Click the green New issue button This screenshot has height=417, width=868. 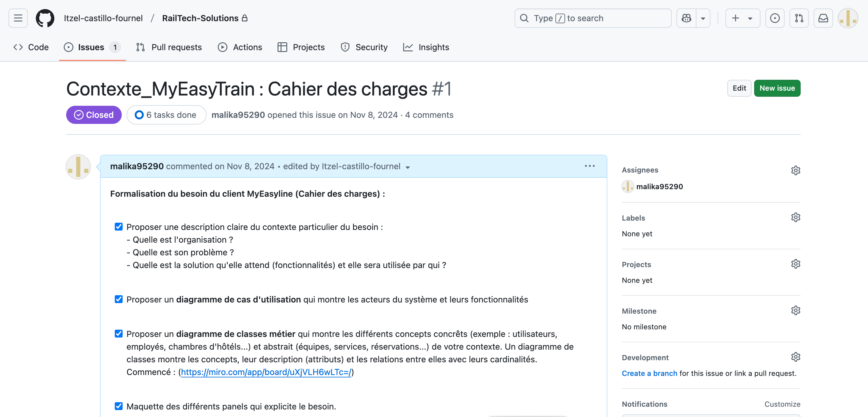(777, 88)
